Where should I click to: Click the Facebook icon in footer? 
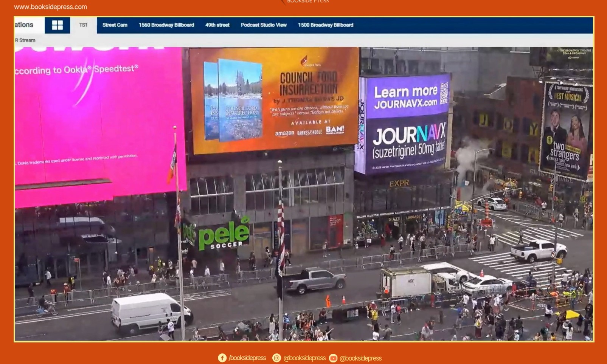(222, 358)
